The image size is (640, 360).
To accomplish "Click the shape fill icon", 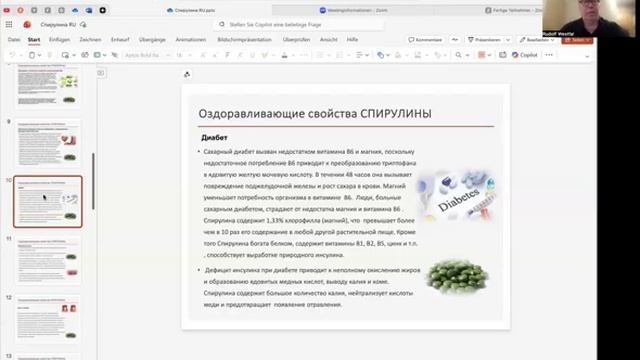I will pos(398,55).
